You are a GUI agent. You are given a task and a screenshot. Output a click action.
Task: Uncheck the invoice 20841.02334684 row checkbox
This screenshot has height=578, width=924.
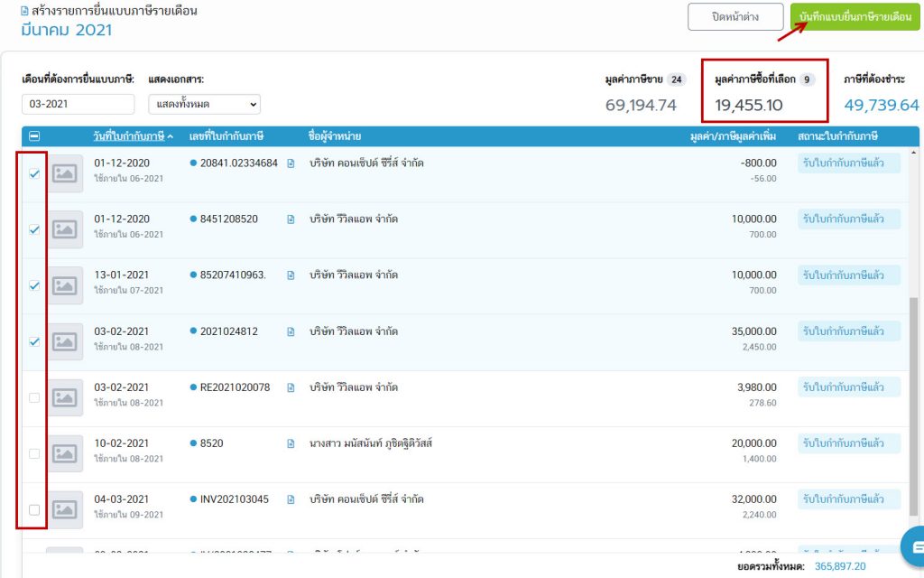34,174
